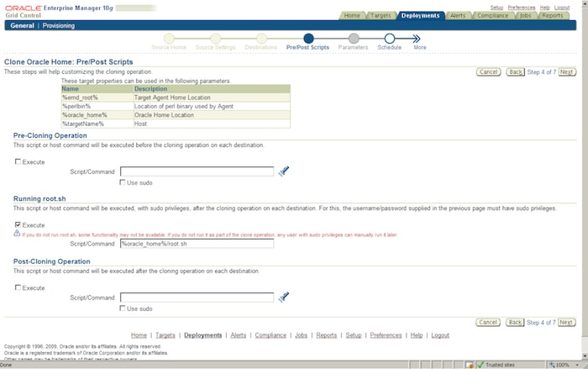Image resolution: width=588 pixels, height=369 pixels.
Task: Open the Preferences link in header
Action: click(522, 8)
